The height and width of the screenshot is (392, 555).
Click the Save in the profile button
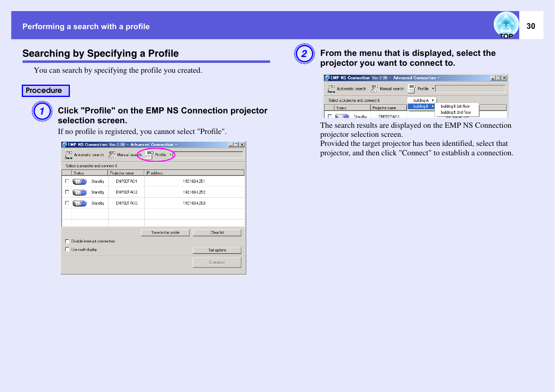pyautogui.click(x=165, y=233)
